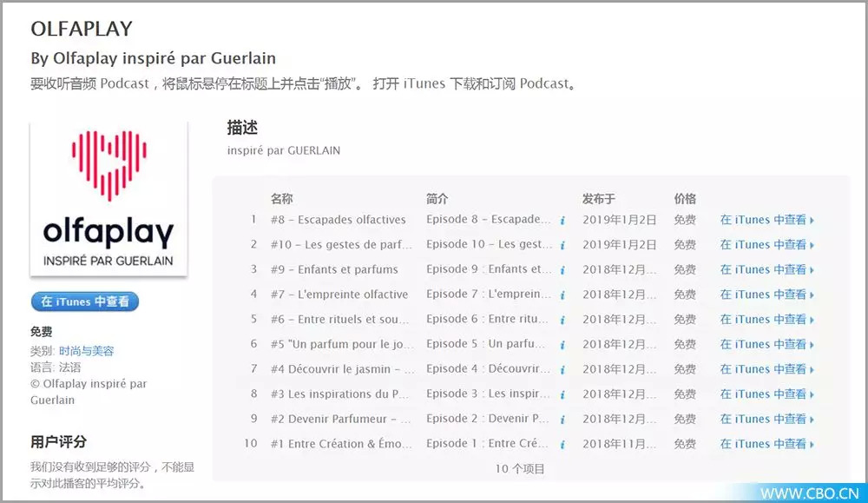
Task: Open info icon for Episode 2 Devenir row
Action: pos(562,420)
